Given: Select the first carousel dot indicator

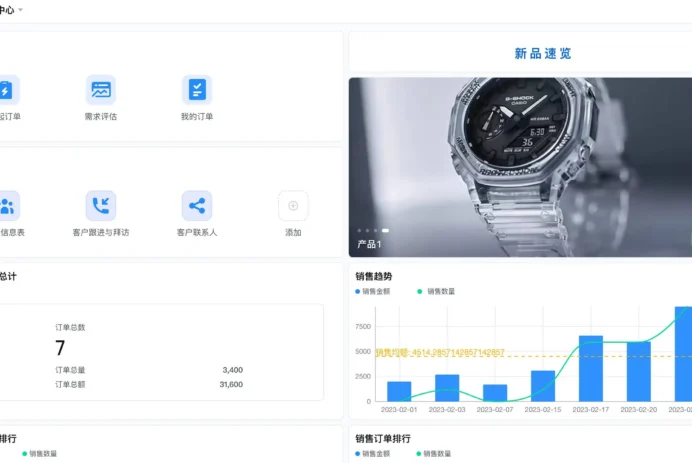Looking at the screenshot, I should click(x=359, y=230).
